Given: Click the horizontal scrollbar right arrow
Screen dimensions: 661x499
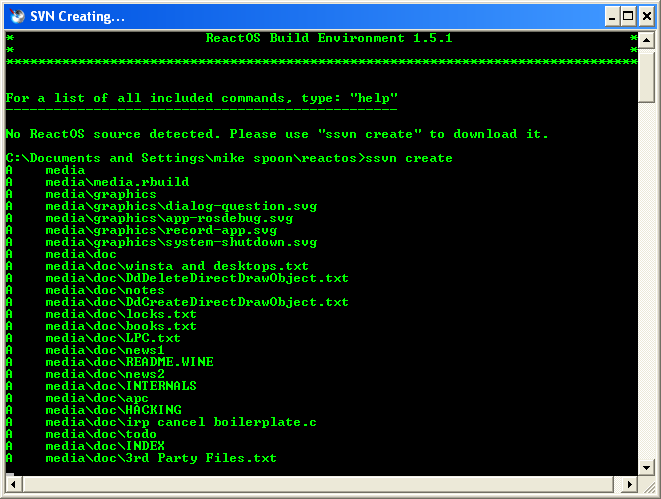Looking at the screenshot, I should coord(630,484).
